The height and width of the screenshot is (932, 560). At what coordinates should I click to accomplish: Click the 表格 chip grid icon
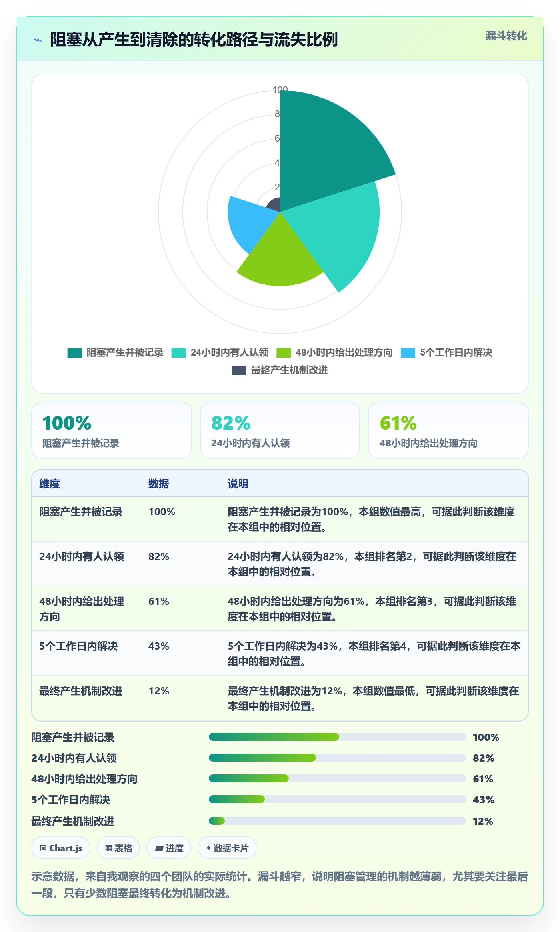[x=108, y=848]
